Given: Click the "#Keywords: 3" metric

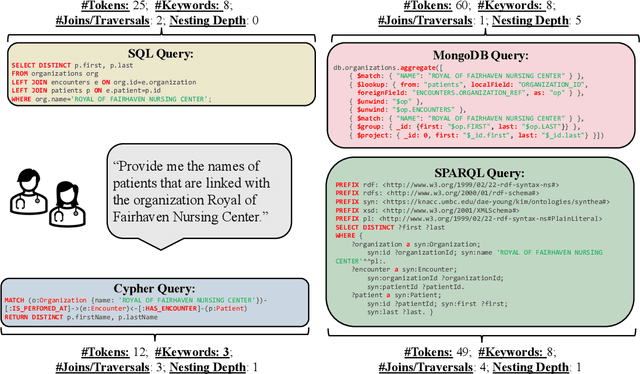Looking at the screenshot, I should pyautogui.click(x=193, y=352).
